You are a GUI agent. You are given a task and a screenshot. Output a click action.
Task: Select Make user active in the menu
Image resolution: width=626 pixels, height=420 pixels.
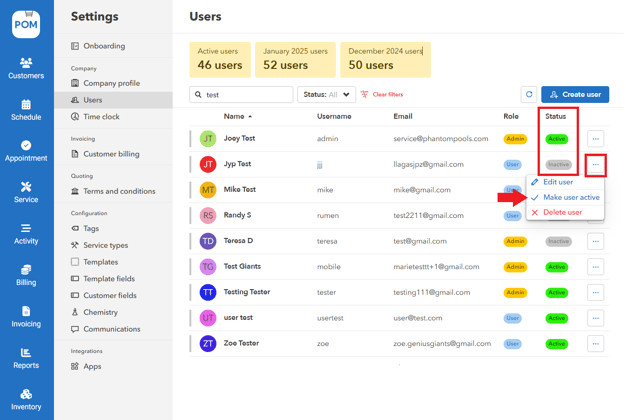click(x=571, y=197)
